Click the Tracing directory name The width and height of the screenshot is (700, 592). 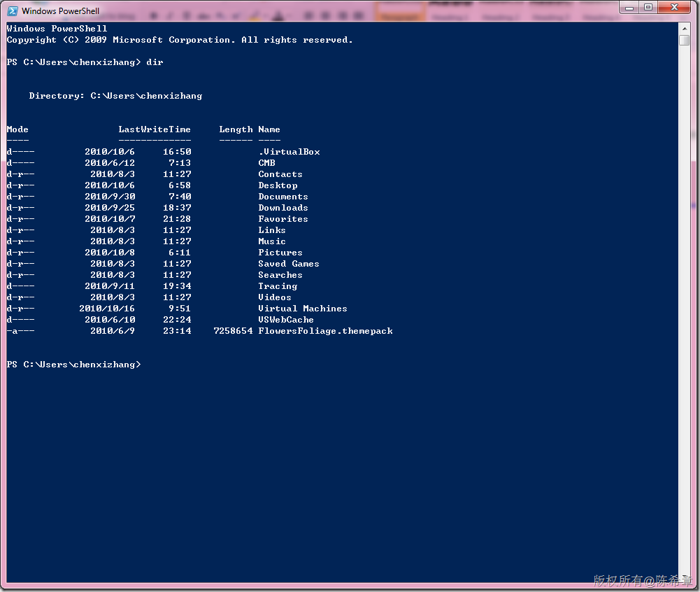click(278, 286)
